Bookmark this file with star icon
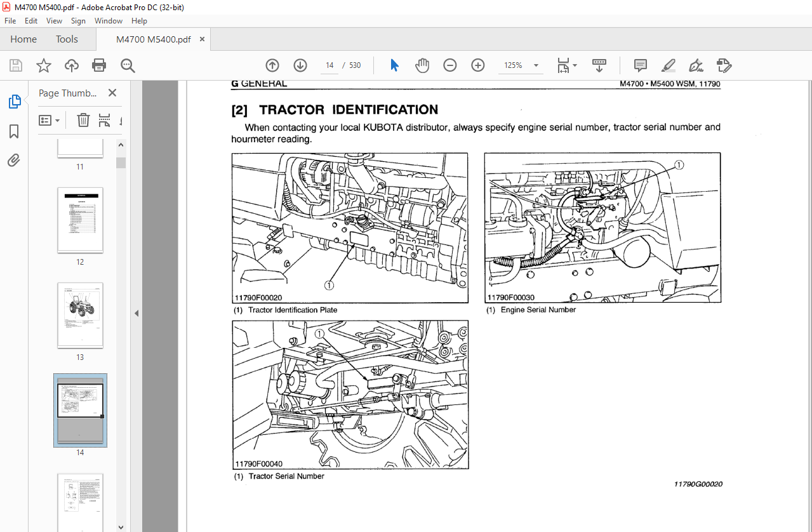Viewport: 812px width, 532px height. 43,65
